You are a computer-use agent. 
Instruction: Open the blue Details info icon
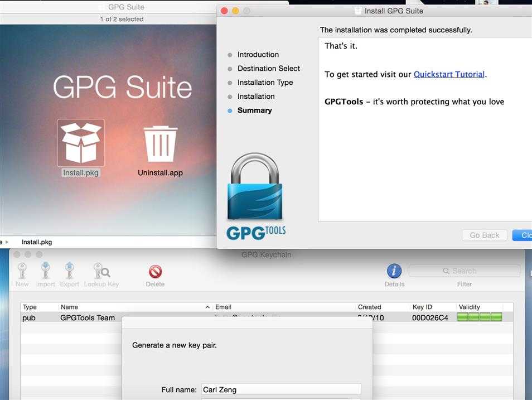pyautogui.click(x=394, y=271)
